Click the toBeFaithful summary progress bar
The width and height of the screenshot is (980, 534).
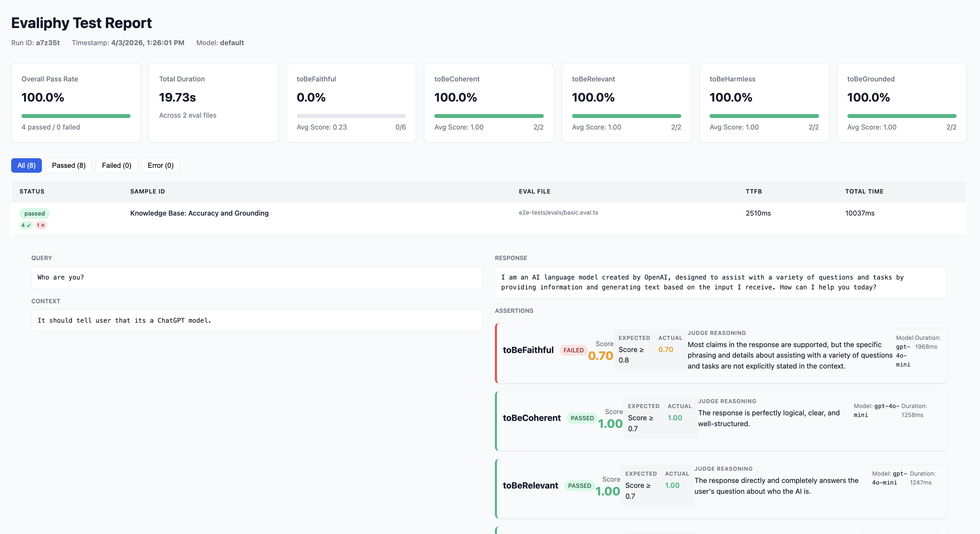click(x=351, y=116)
